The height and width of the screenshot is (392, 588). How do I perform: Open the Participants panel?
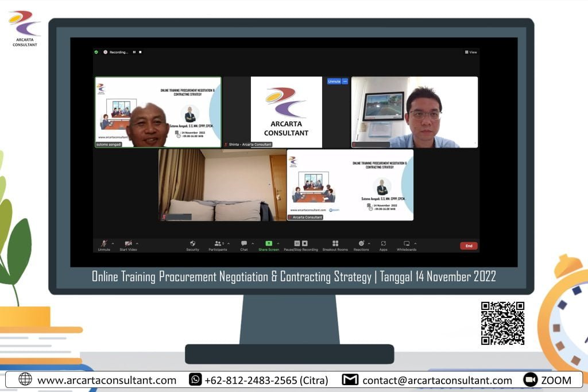coord(218,243)
